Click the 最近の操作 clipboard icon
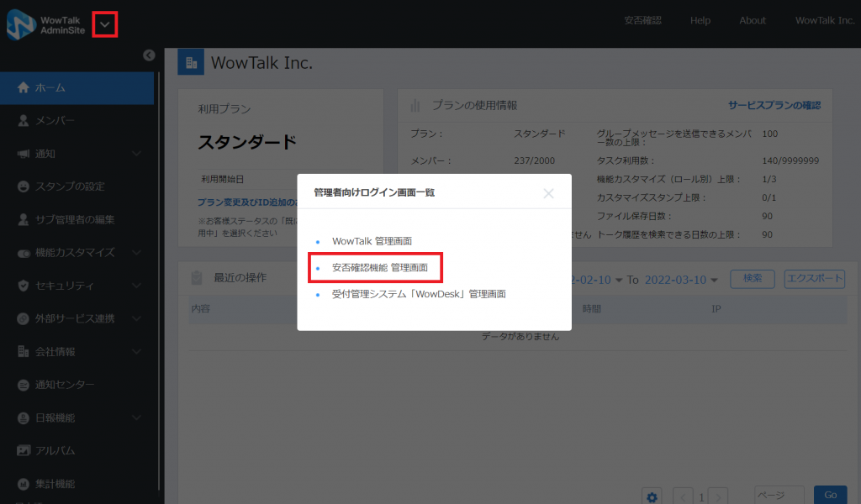Image resolution: width=861 pixels, height=504 pixels. tap(197, 278)
